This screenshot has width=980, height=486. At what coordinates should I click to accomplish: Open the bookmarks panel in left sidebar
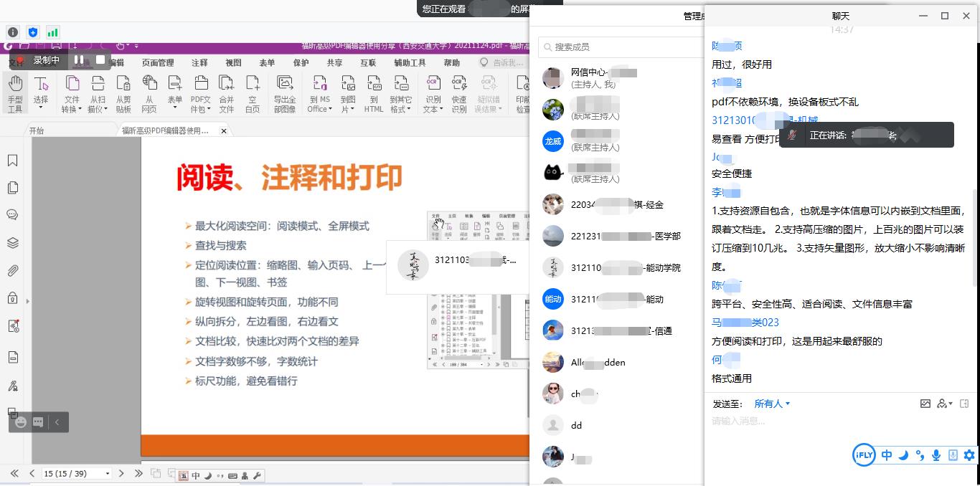tap(12, 161)
